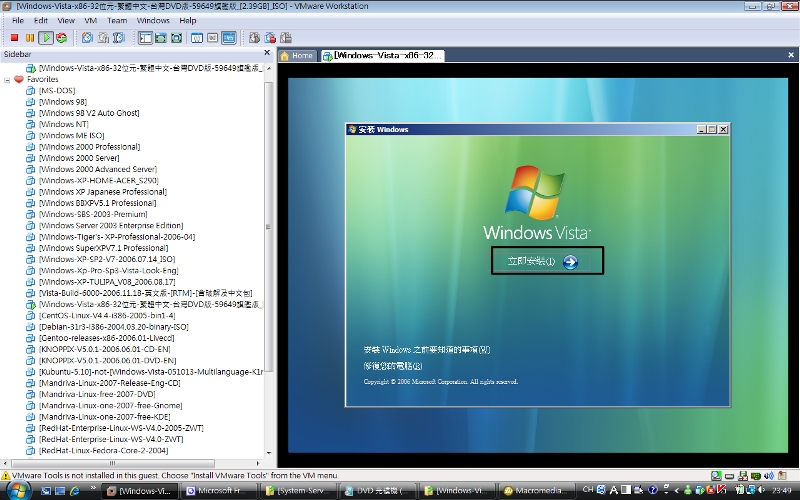Select [Vista-Build-6000-2006.11.18] entry

145,293
